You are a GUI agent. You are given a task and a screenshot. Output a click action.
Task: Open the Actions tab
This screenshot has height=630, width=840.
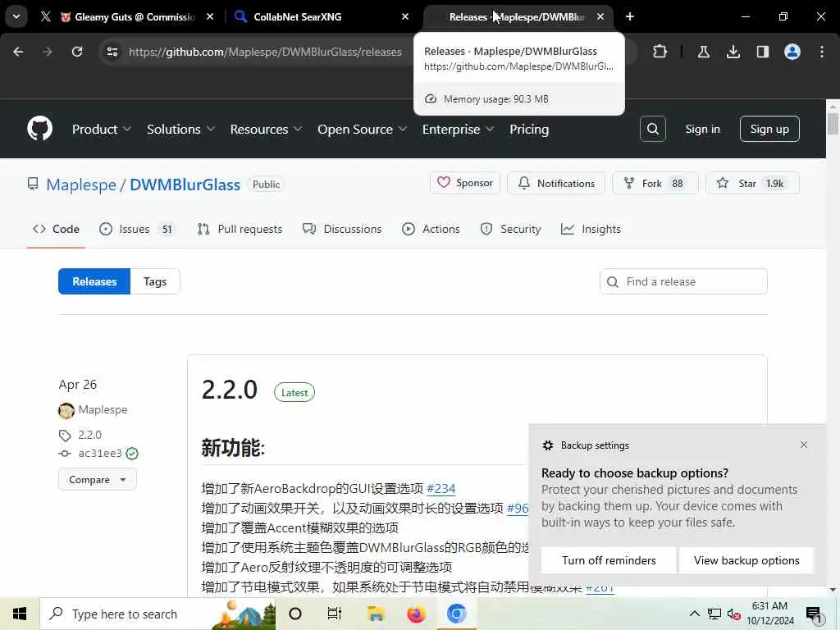[431, 230]
